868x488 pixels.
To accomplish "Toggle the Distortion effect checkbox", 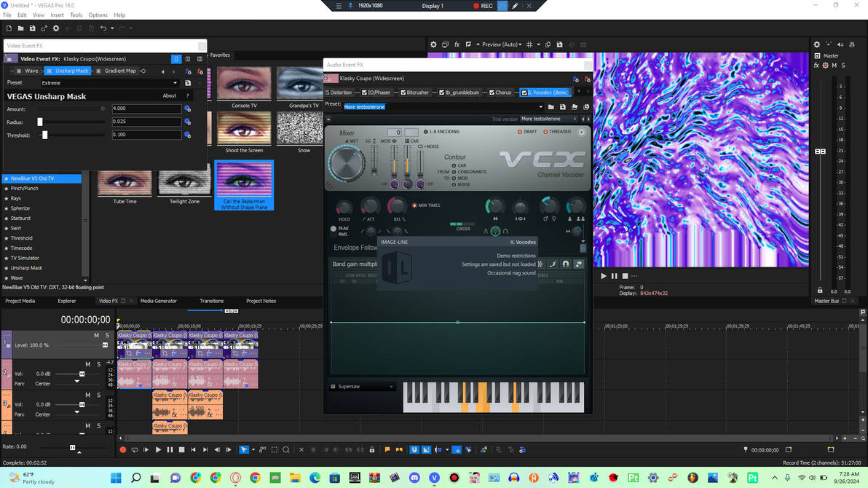I will pyautogui.click(x=328, y=93).
